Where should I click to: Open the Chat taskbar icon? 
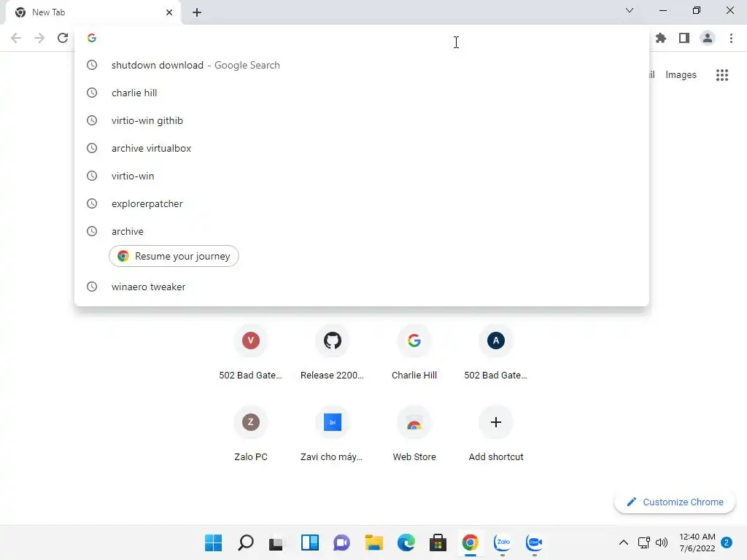[341, 542]
